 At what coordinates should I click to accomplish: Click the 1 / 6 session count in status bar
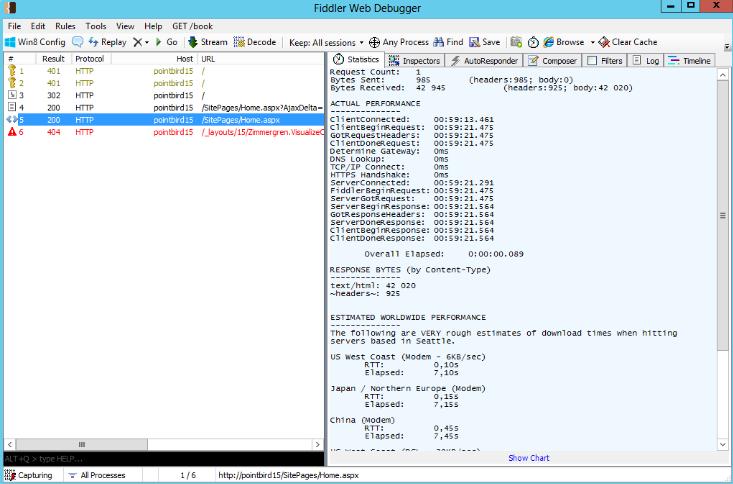click(x=187, y=475)
